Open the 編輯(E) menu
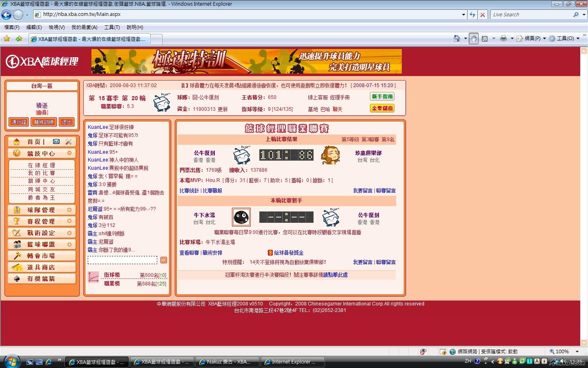 [34, 27]
